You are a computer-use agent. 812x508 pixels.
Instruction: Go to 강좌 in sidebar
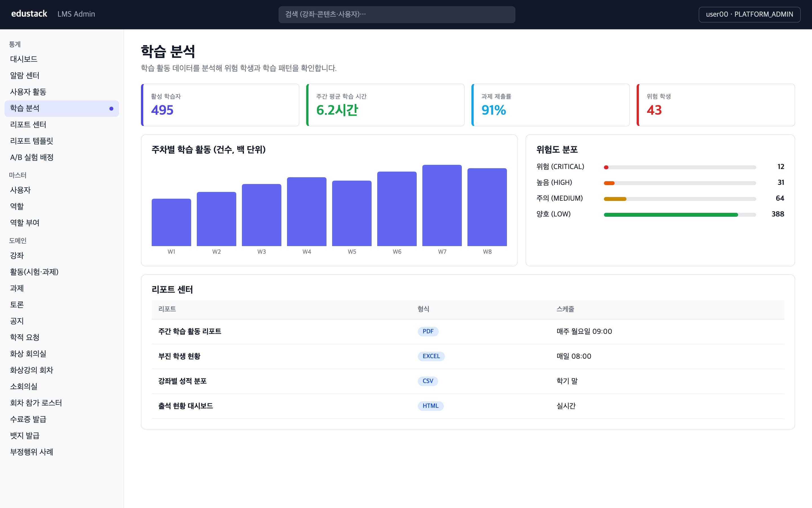pyautogui.click(x=62, y=256)
